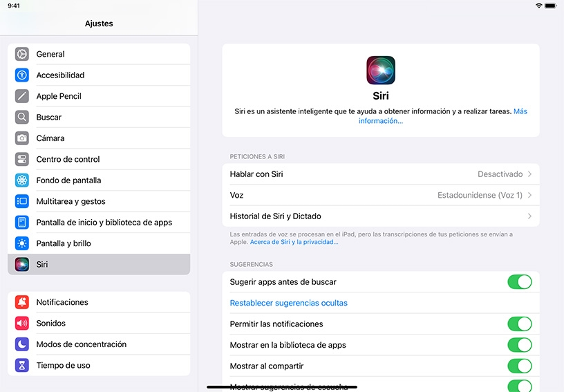564x392 pixels.
Task: Tap the battery status icon
Action: coord(551,6)
